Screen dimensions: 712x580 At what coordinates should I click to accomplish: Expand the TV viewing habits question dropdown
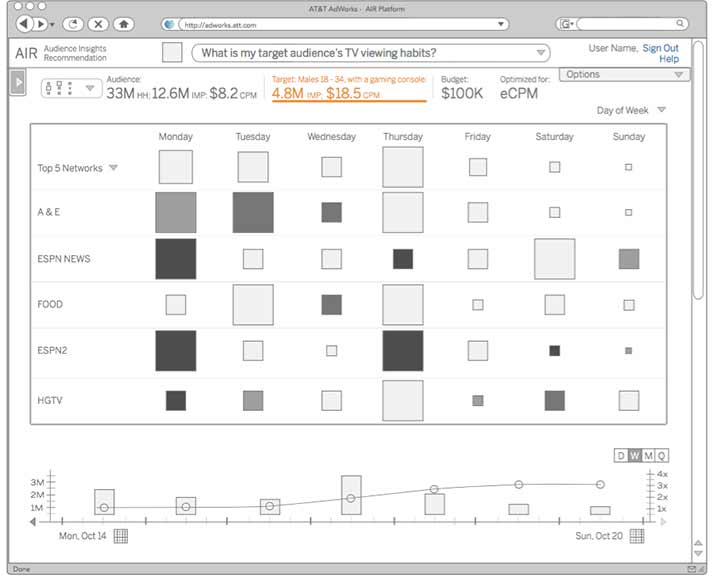pos(541,53)
